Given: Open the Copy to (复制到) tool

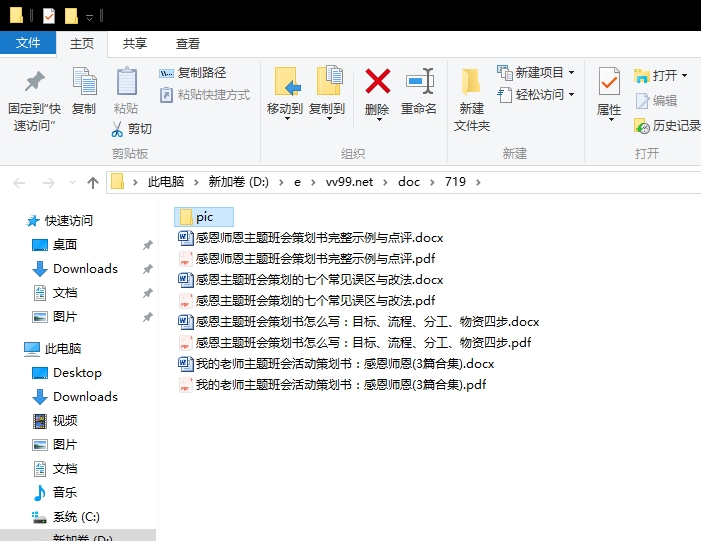Looking at the screenshot, I should [328, 91].
